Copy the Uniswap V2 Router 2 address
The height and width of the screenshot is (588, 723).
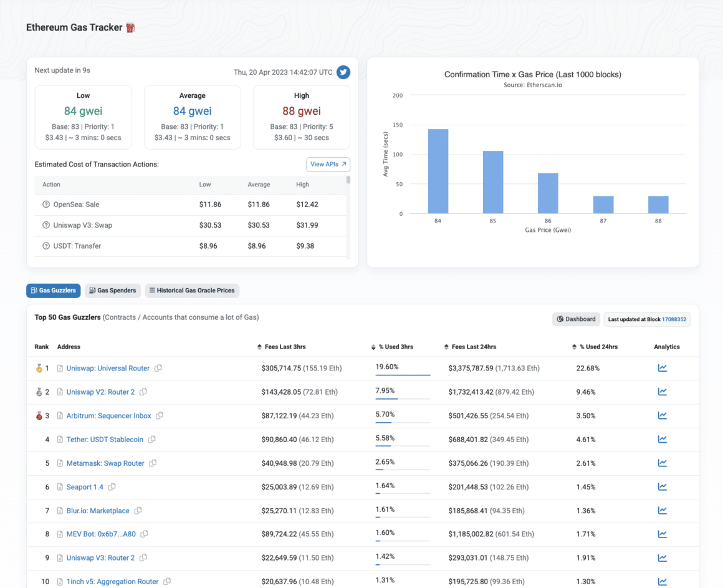pyautogui.click(x=143, y=392)
